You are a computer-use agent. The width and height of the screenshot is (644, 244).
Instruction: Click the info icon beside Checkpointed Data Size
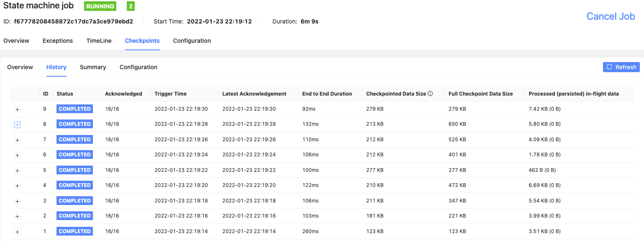click(x=431, y=93)
